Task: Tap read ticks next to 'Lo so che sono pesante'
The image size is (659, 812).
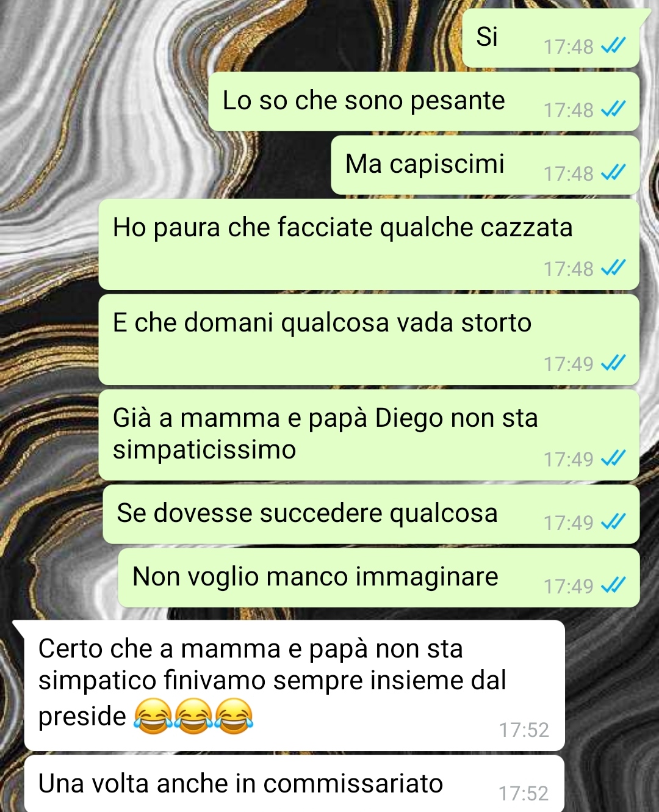Action: pos(613,109)
